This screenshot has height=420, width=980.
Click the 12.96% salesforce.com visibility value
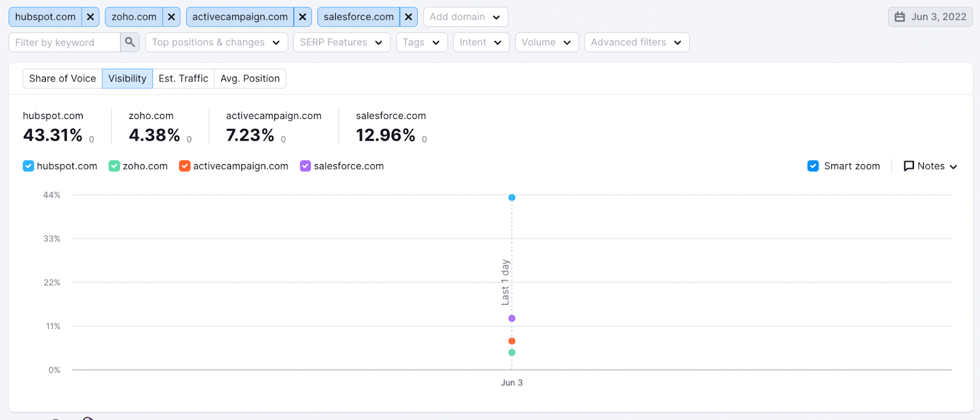coord(386,135)
